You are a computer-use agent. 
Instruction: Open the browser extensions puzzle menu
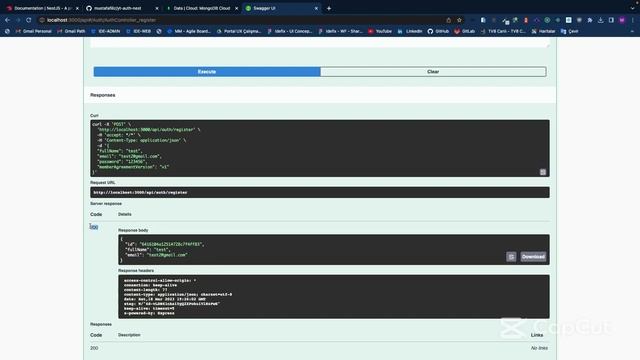tap(589, 20)
